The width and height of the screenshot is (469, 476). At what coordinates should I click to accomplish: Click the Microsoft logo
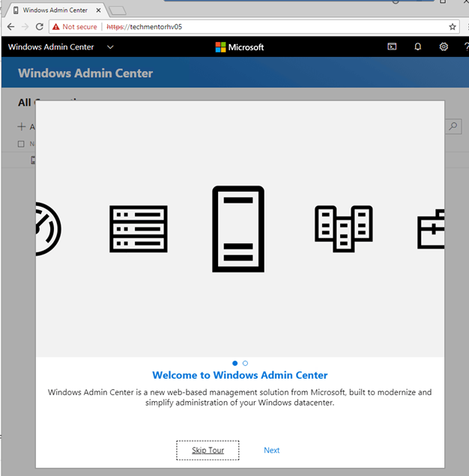click(x=240, y=47)
